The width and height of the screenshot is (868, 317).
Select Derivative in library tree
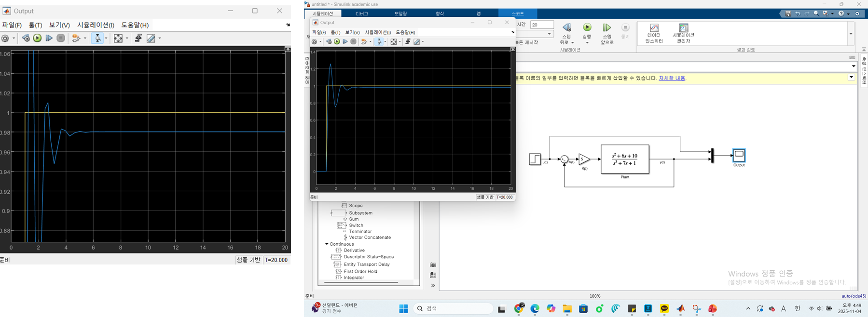coord(354,251)
